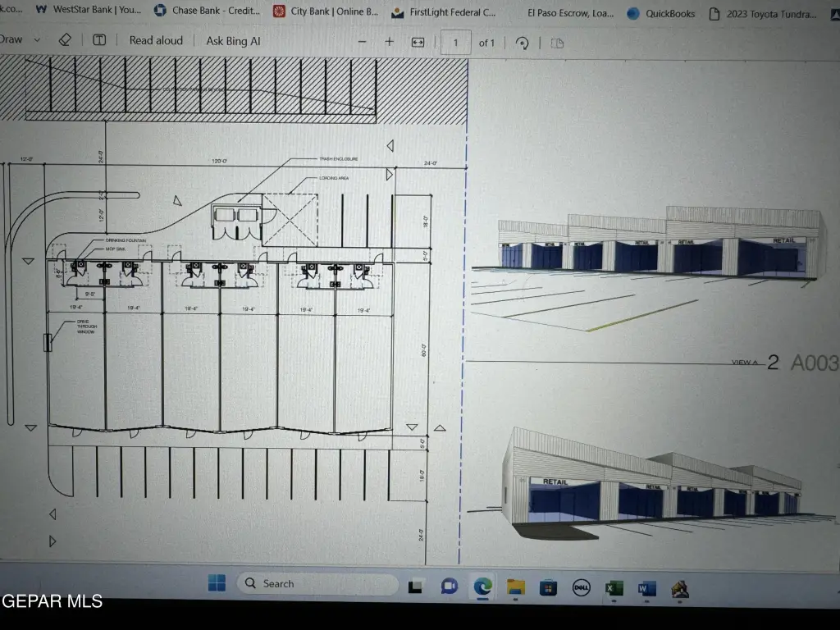840x630 pixels.
Task: Open the Chase Bank bookmark
Action: point(207,10)
